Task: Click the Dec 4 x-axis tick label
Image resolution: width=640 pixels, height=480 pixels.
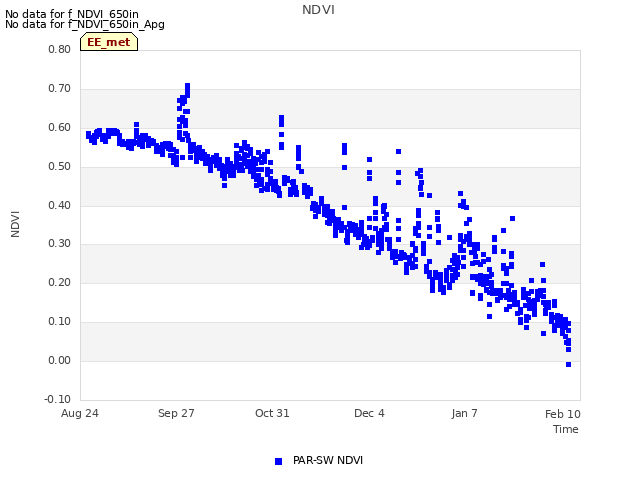Action: click(x=369, y=413)
